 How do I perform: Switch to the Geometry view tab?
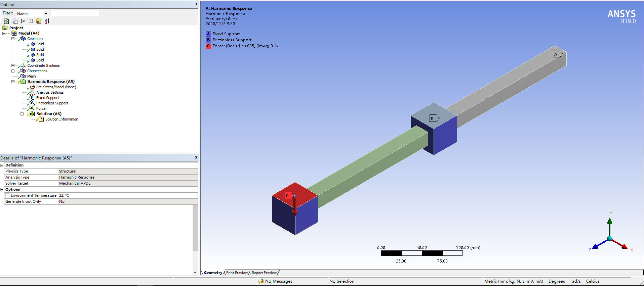(213, 273)
